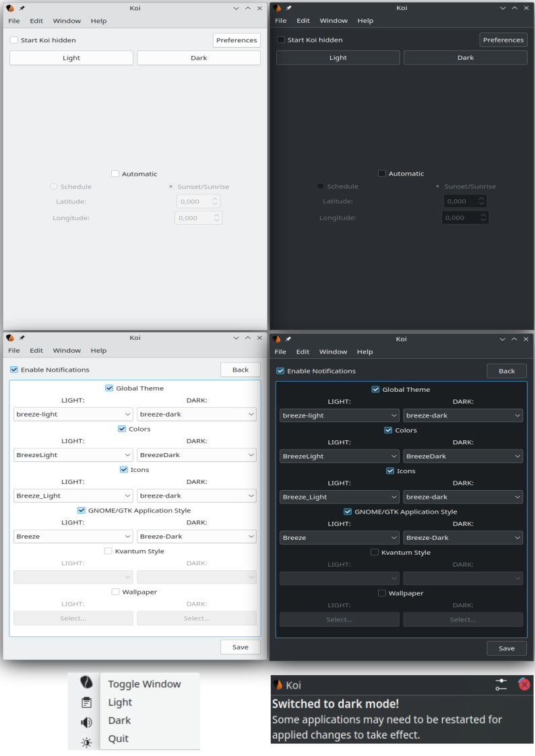This screenshot has height=756, width=535.
Task: Click light wallpaper Select button in light preferences
Action: pyautogui.click(x=73, y=618)
